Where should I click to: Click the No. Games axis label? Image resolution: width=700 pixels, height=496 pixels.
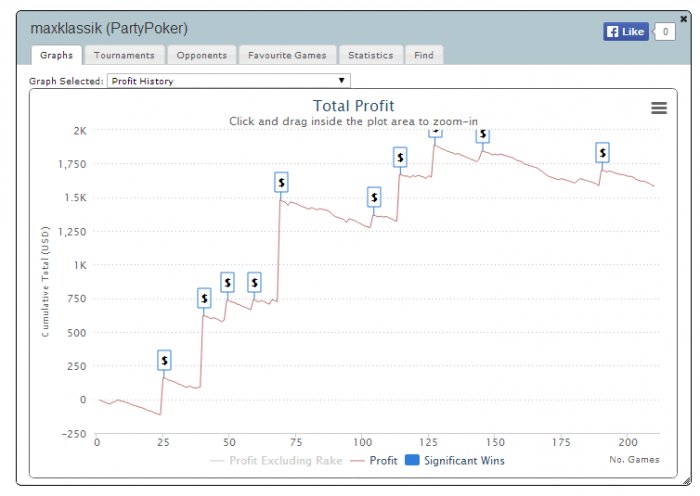[634, 459]
